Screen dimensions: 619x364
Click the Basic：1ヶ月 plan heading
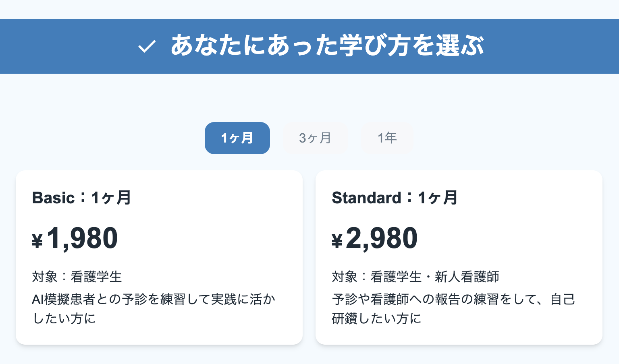pos(81,198)
